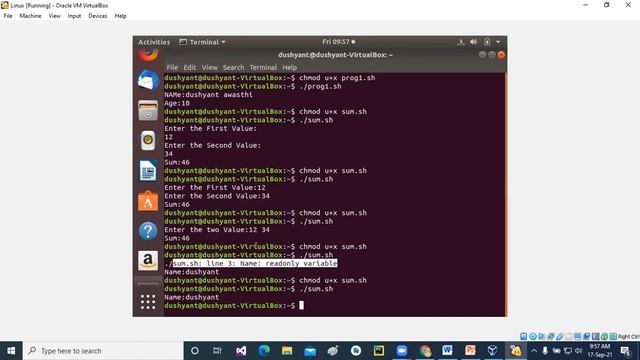The height and width of the screenshot is (360, 640).
Task: Open VirtualBox Input menu
Action: 74,16
